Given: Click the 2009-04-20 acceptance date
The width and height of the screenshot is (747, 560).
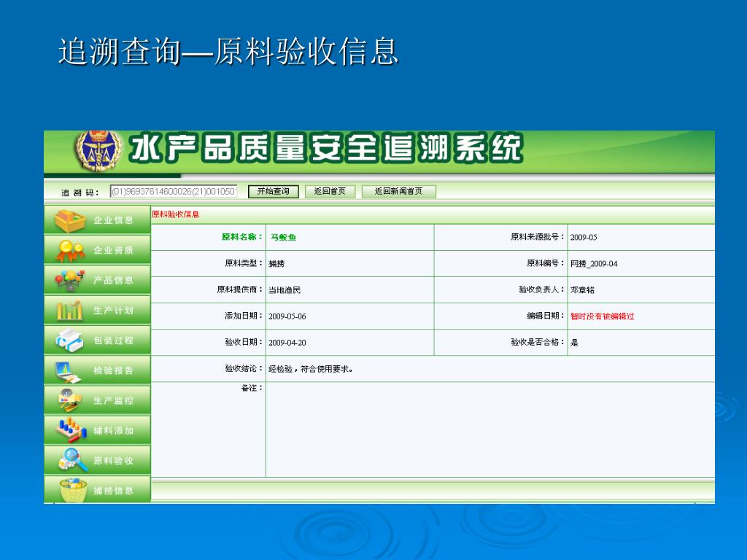Looking at the screenshot, I should (287, 343).
